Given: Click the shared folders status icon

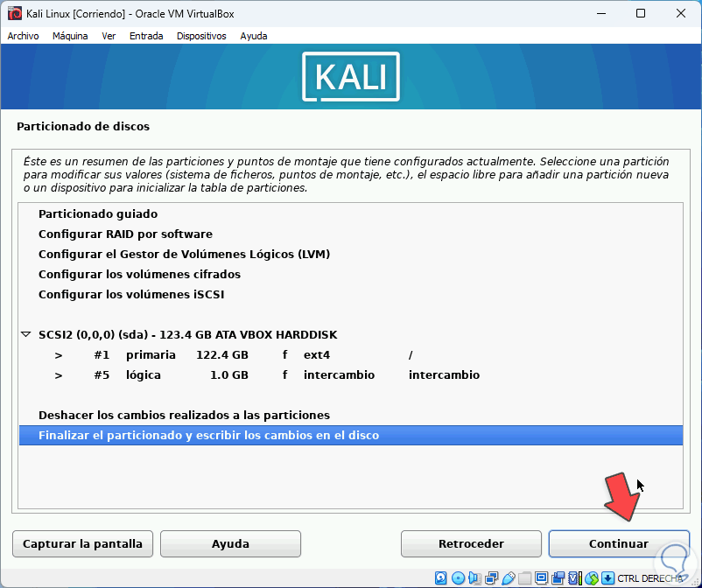Looking at the screenshot, I should [x=524, y=578].
